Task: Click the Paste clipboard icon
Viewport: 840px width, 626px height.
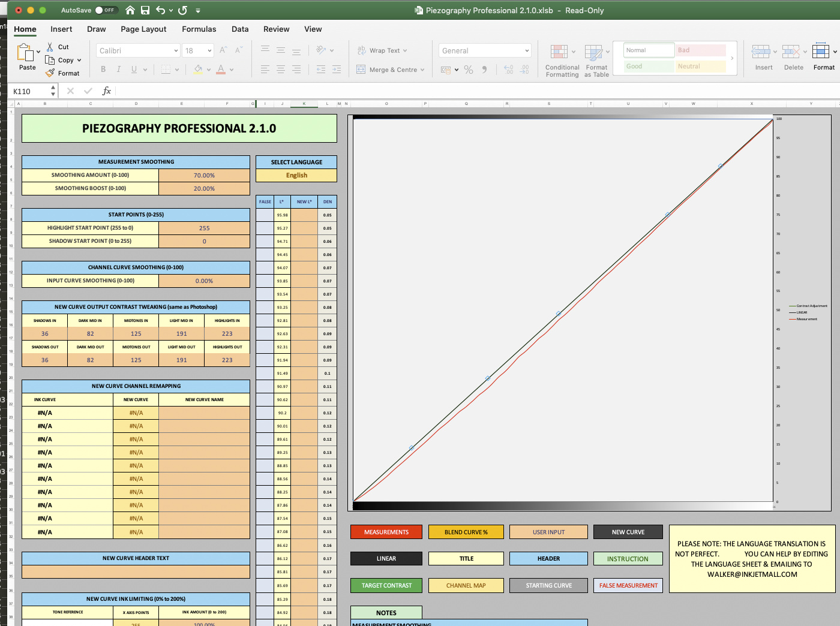Action: click(x=26, y=53)
